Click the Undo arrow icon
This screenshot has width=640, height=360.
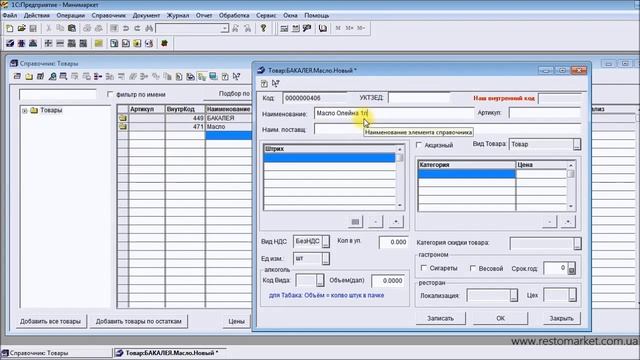coord(126,28)
